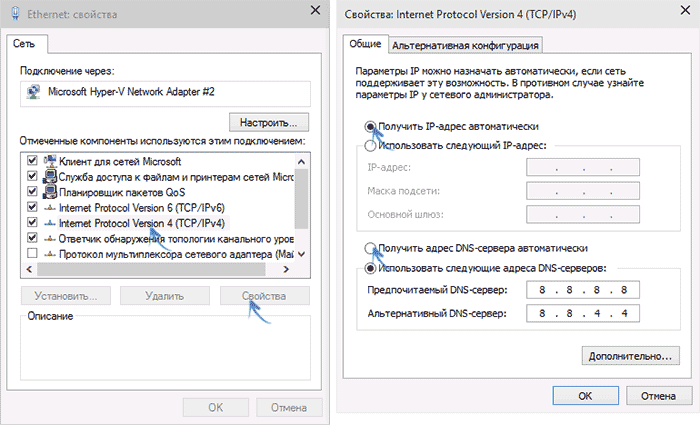
Task: Click the Ответчик обнаружения топологии icon
Action: coord(50,238)
